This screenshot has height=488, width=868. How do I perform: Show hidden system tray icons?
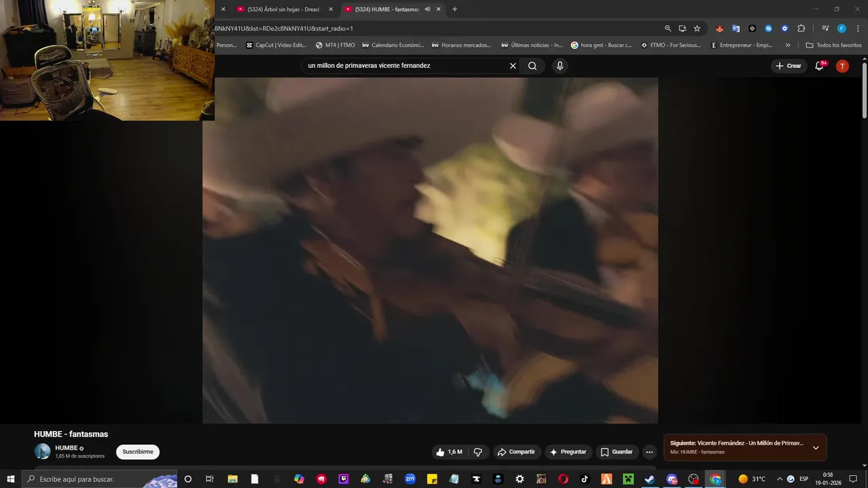(x=779, y=479)
